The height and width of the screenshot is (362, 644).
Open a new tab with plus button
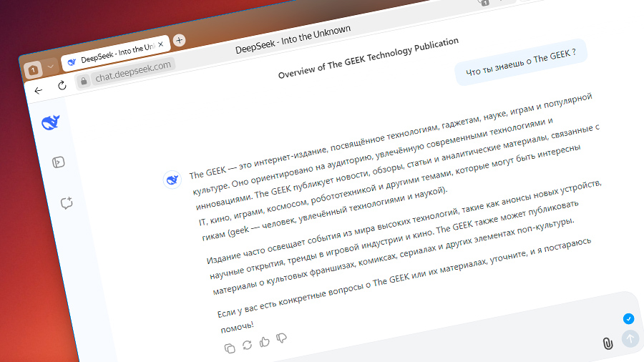pos(179,40)
